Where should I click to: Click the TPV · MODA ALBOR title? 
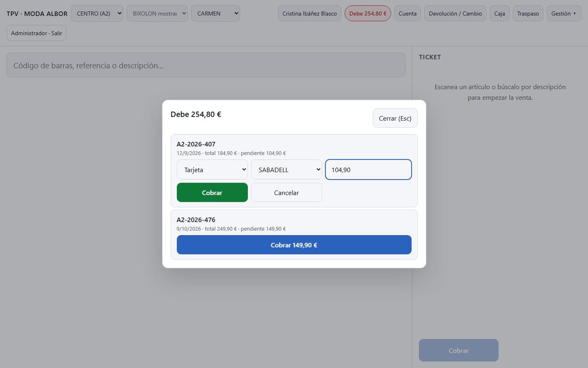click(x=37, y=13)
